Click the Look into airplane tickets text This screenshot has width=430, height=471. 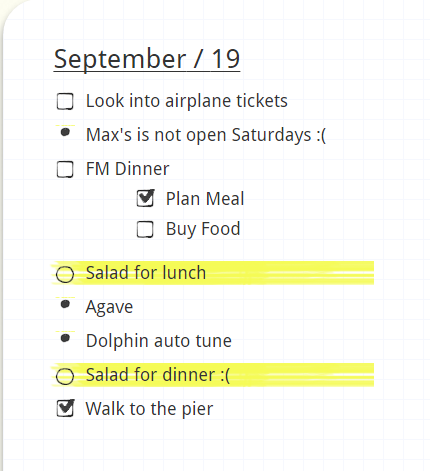point(187,101)
